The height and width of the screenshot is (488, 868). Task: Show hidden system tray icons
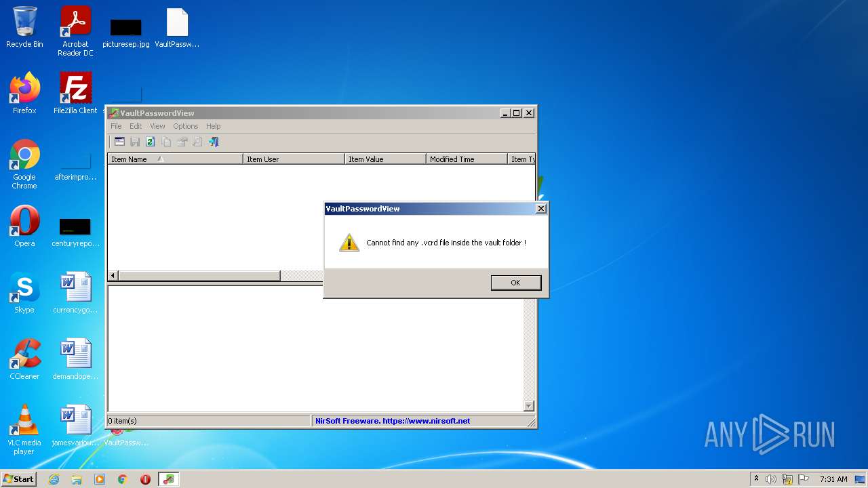coord(756,479)
